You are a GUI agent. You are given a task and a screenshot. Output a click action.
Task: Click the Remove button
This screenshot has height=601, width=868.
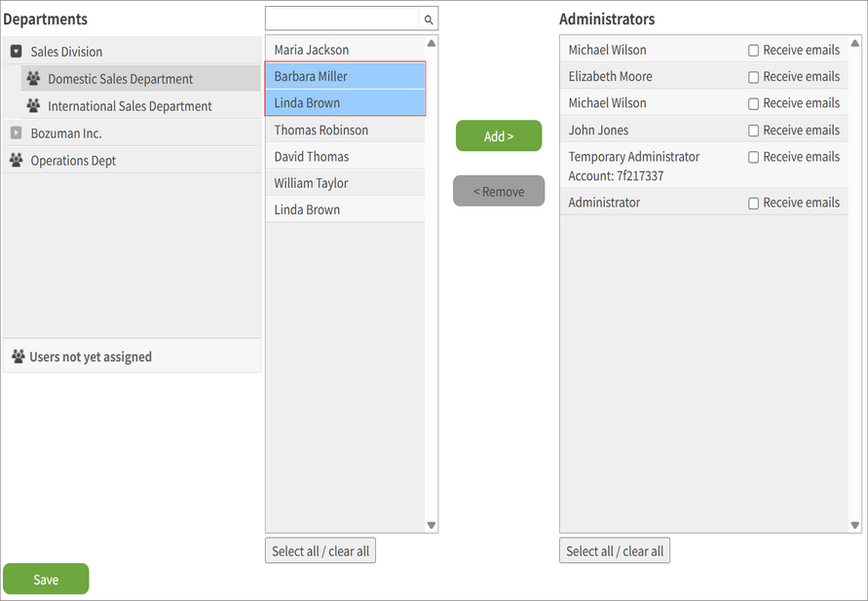click(x=499, y=191)
